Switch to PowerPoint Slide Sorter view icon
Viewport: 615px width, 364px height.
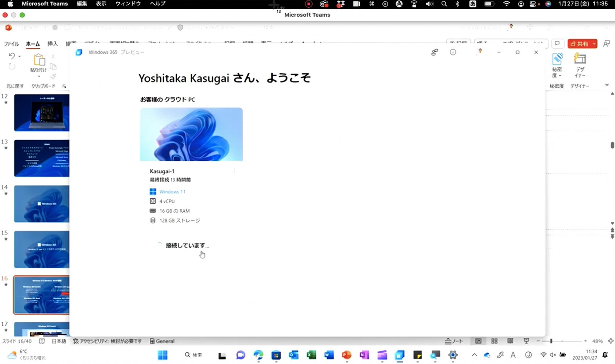tap(494, 341)
